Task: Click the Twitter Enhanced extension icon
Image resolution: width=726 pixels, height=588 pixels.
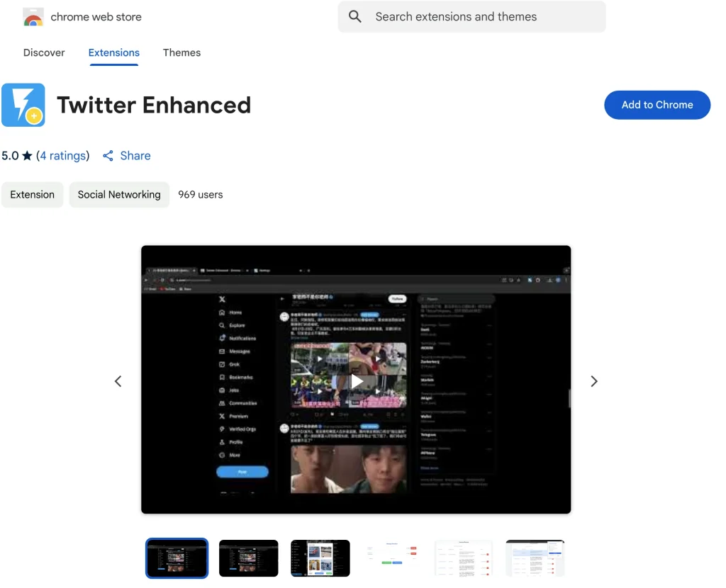Action: tap(23, 105)
